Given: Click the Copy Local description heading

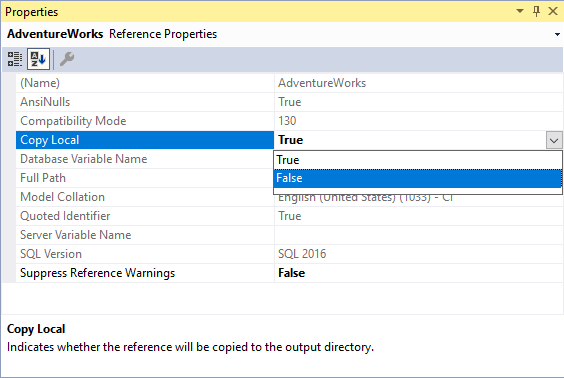Looking at the screenshot, I should (x=36, y=329).
